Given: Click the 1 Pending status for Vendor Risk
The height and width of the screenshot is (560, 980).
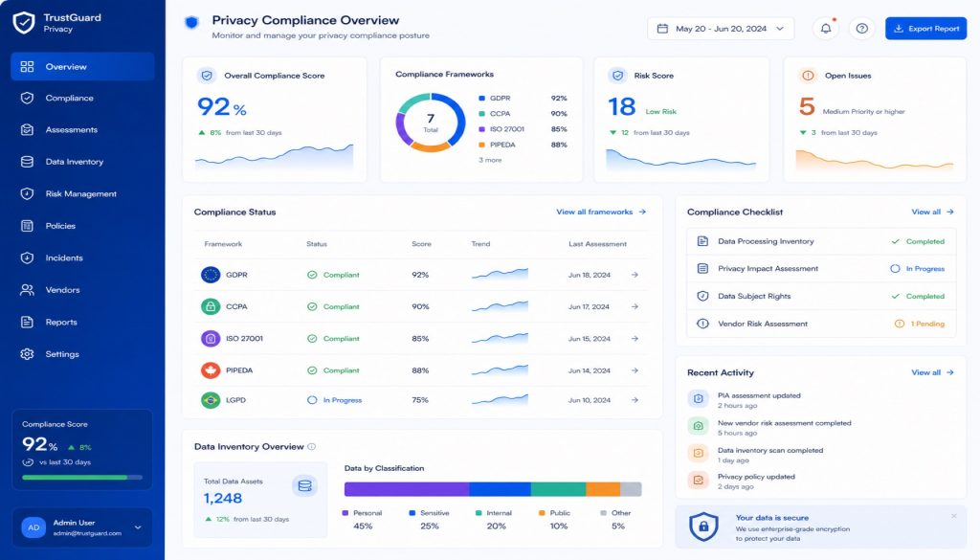Looking at the screenshot, I should coord(920,324).
